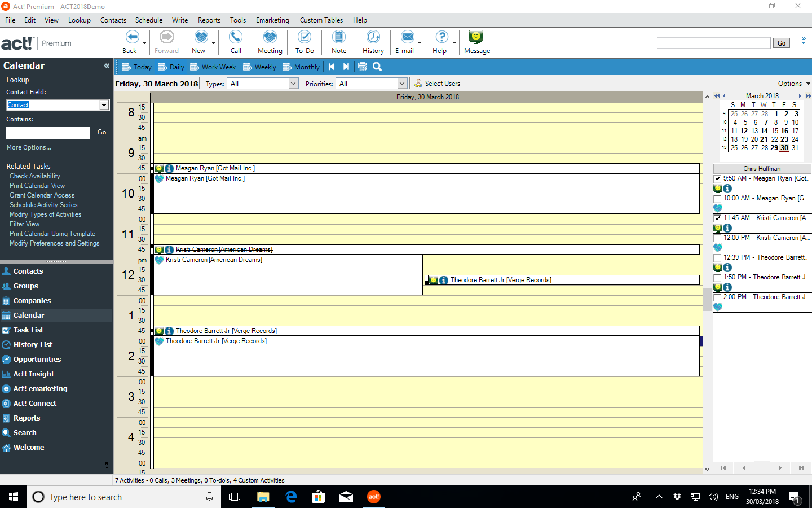Image resolution: width=812 pixels, height=508 pixels.
Task: Switch to Work Week view
Action: pos(213,67)
